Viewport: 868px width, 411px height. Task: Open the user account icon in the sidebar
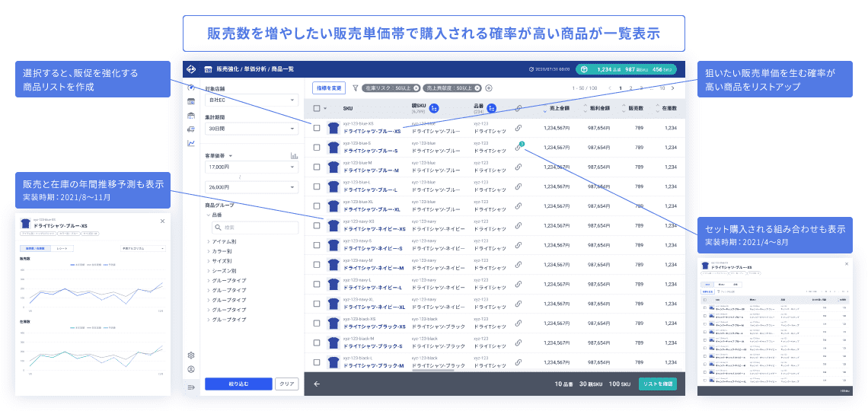[x=191, y=370]
